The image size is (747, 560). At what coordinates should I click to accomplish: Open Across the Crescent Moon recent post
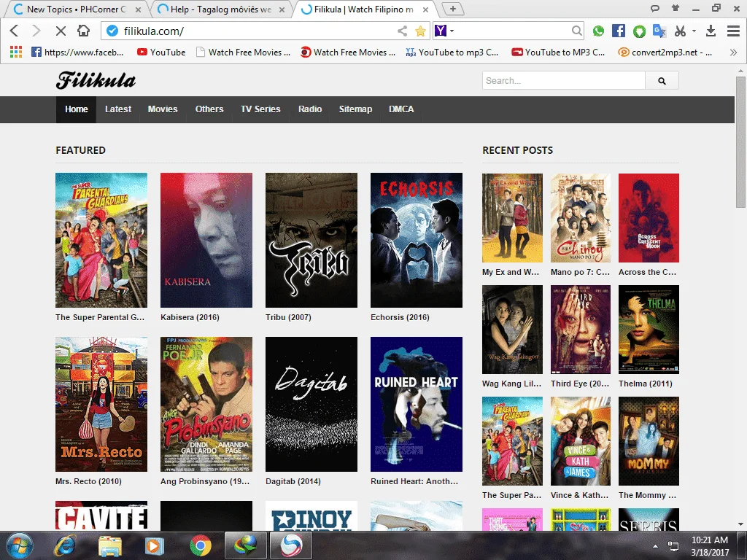649,218
